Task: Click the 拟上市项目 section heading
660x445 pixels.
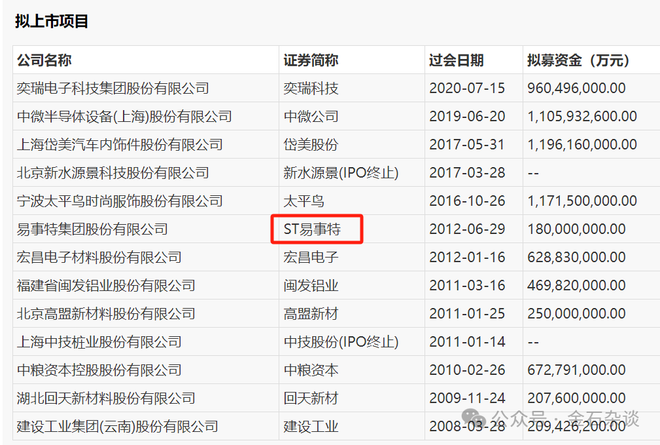Action: 51,20
